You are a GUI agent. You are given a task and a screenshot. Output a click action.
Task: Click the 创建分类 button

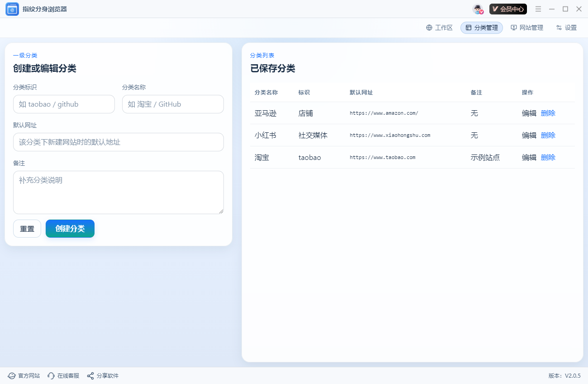(70, 229)
